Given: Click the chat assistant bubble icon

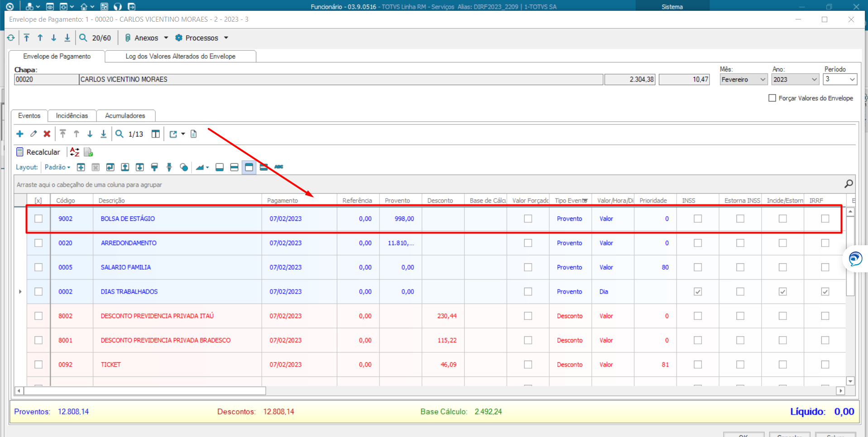Looking at the screenshot, I should (x=855, y=259).
